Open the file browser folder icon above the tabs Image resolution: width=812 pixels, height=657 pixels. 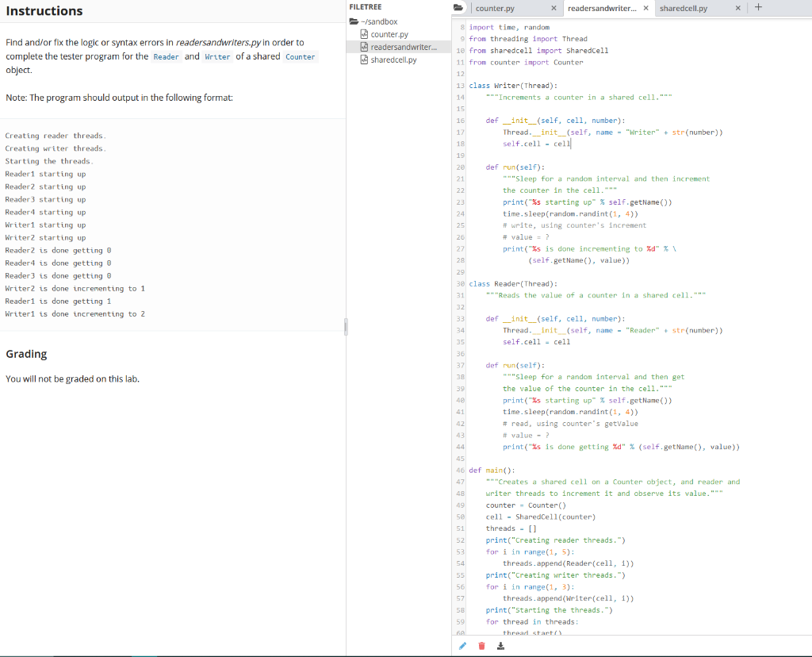pyautogui.click(x=458, y=8)
